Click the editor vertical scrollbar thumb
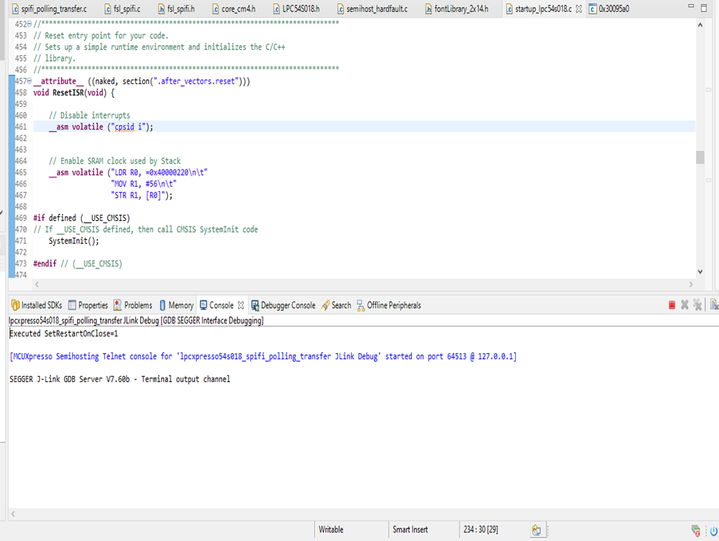Viewport: 719px width, 541px height. [700, 157]
